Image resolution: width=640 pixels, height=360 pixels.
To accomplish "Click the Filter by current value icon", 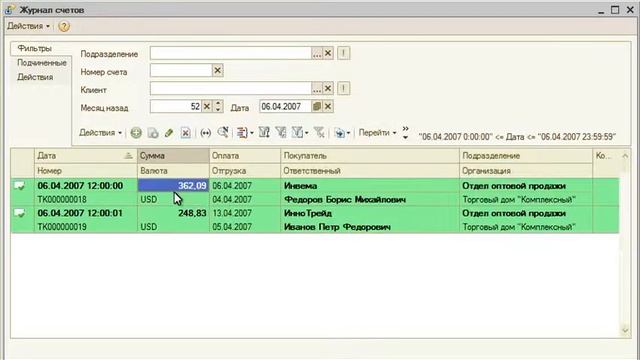I will coord(281,132).
